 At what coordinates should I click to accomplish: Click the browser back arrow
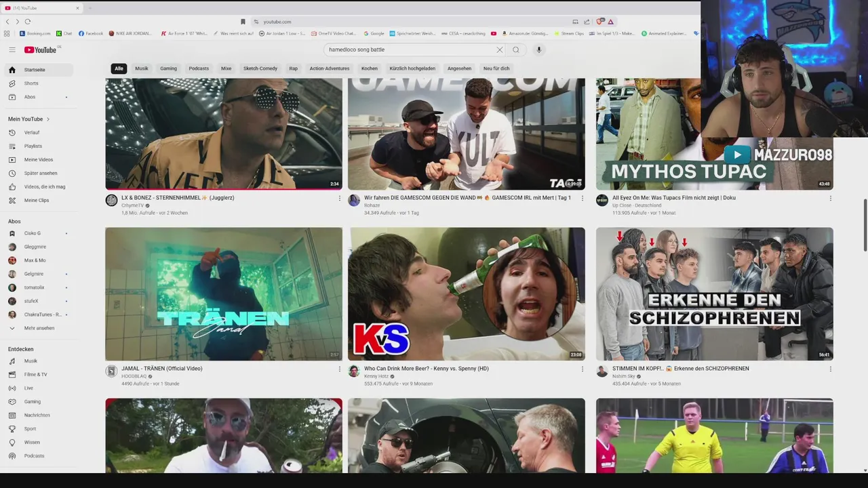7,22
